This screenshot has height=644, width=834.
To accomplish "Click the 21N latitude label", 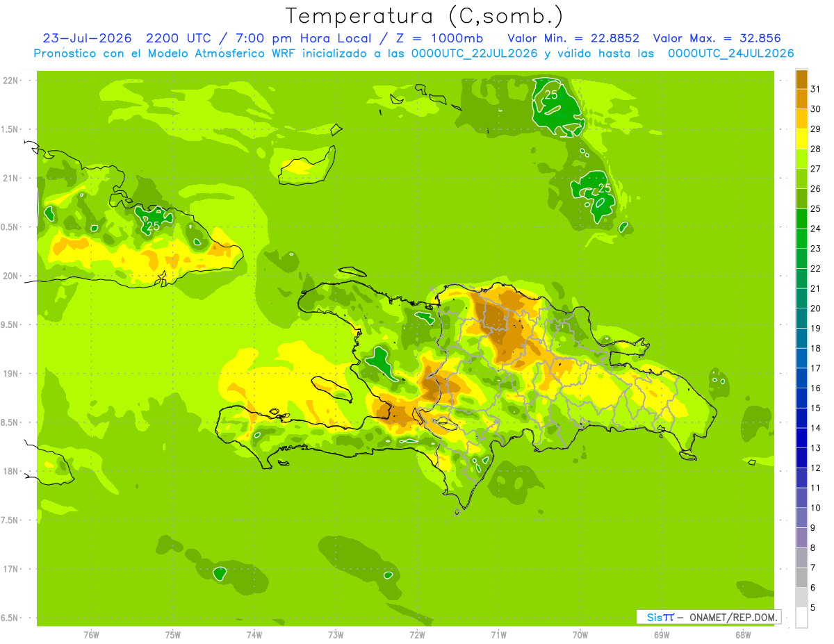I will point(10,178).
